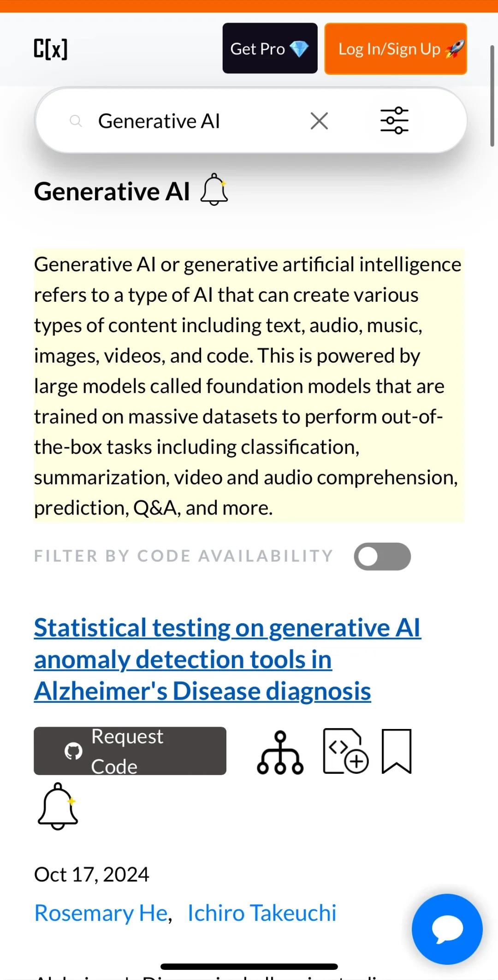Toggle Filter by Code Availability switch

point(382,556)
